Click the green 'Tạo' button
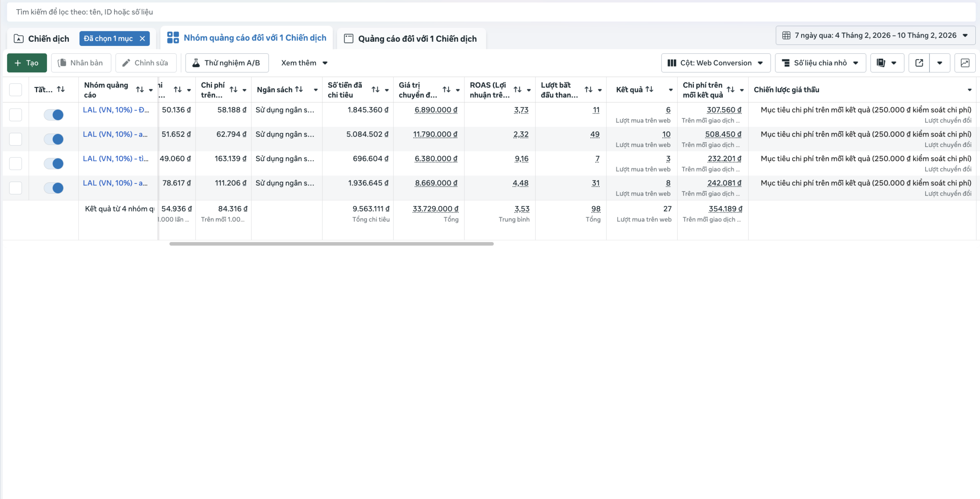 [x=27, y=63]
